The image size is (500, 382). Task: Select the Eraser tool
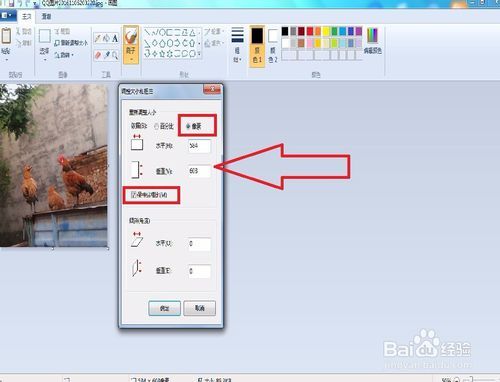[97, 55]
